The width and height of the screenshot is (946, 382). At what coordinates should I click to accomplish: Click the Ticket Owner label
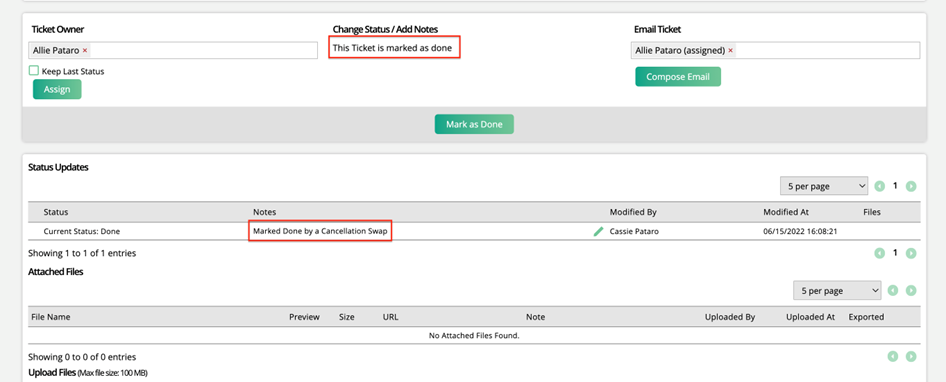[58, 29]
